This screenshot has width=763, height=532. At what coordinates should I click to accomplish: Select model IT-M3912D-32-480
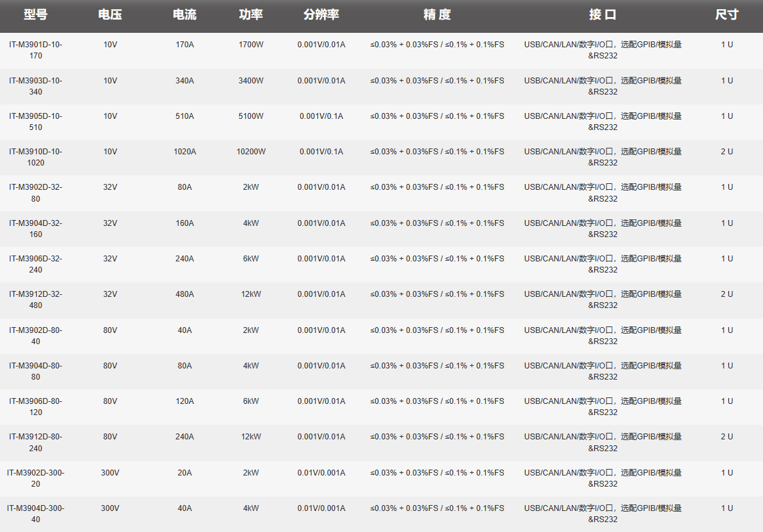point(35,299)
